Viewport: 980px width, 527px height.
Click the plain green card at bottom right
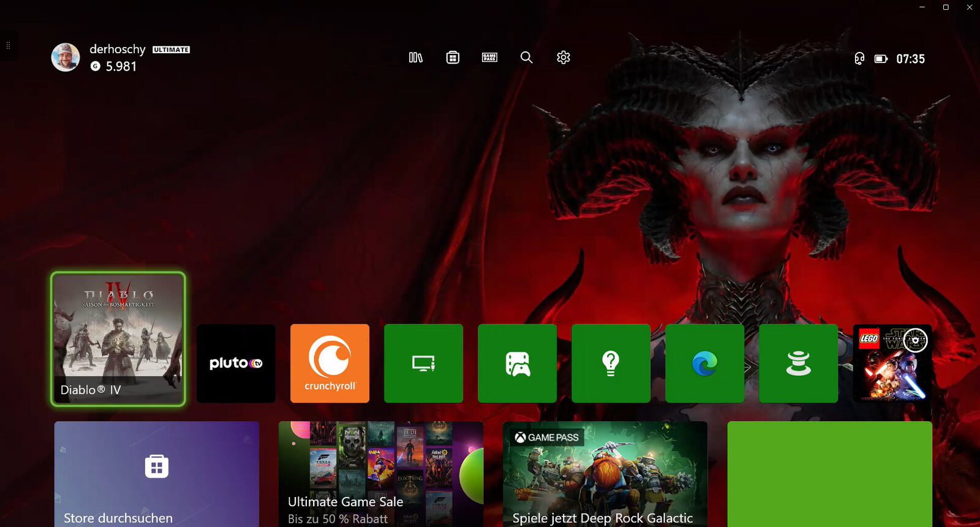[x=830, y=474]
